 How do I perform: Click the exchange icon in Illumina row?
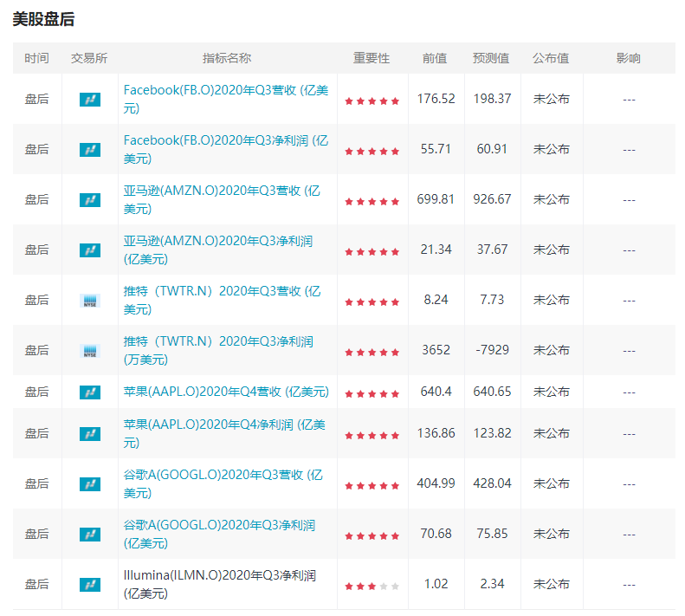(x=90, y=585)
